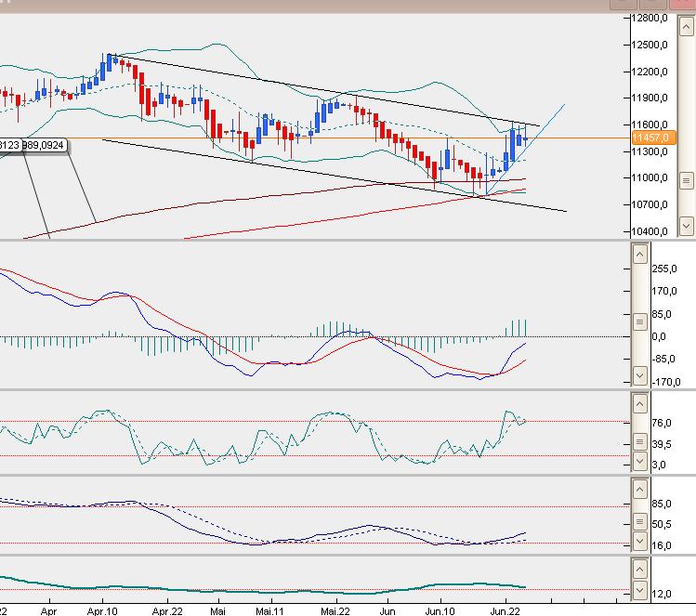This screenshot has width=696, height=616.
Task: Click the 76,0 stochastic axis label
Action: click(662, 423)
